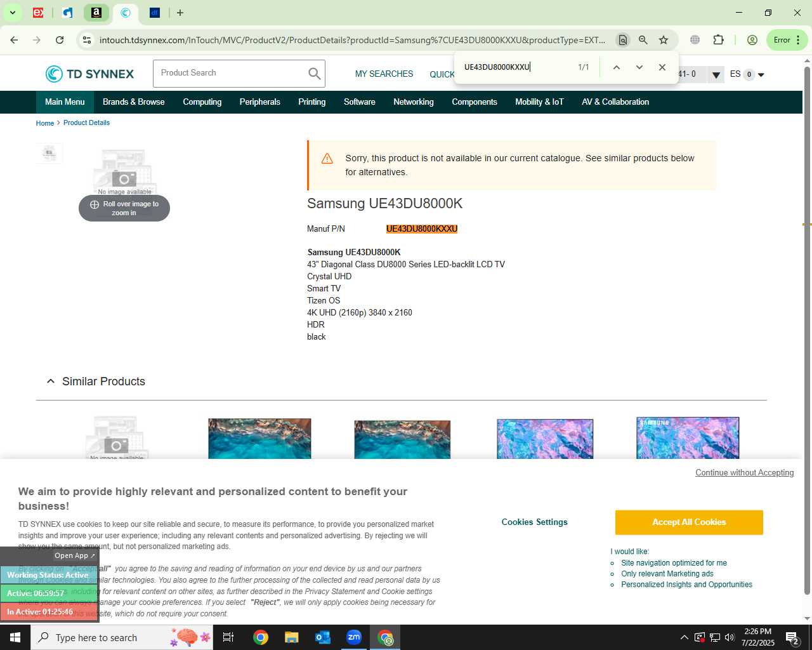Click the MY SEARCHES link
The height and width of the screenshot is (650, 812).
384,74
